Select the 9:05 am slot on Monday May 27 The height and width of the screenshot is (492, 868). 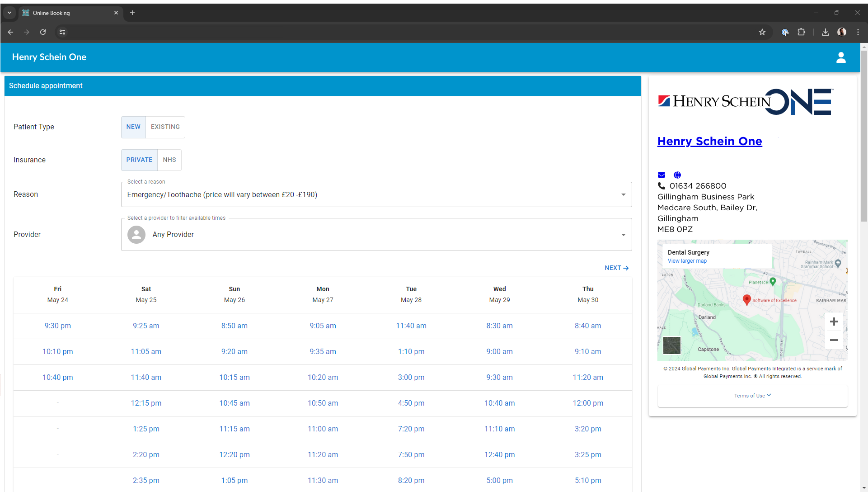coord(323,326)
